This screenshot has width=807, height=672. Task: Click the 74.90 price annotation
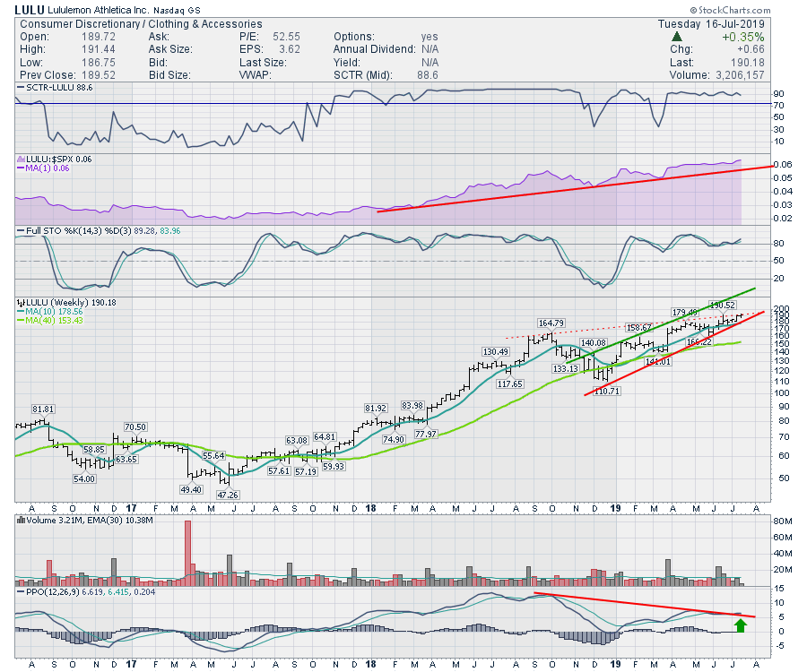coord(394,440)
